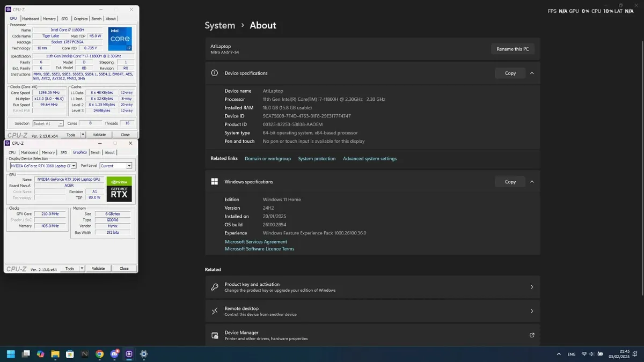Open Graphics tab in upper CPU-Z window
Screen dimensions: 644x362
pyautogui.click(x=80, y=19)
